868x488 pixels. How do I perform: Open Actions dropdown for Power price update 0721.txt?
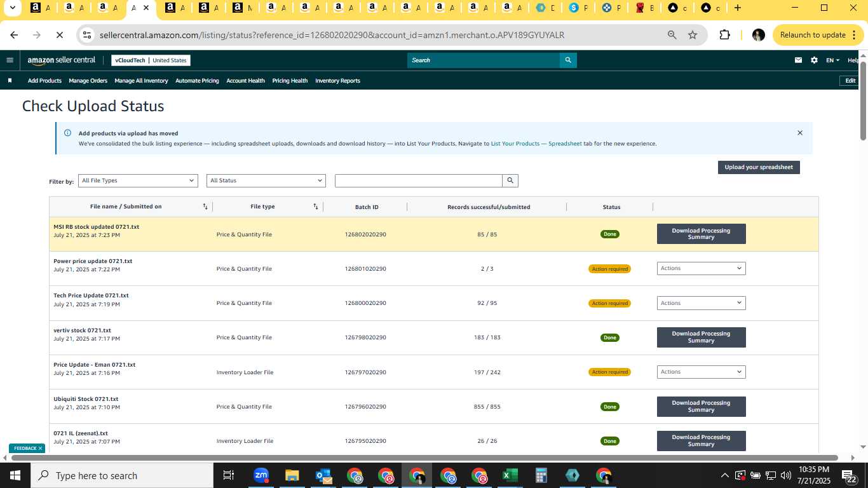701,268
